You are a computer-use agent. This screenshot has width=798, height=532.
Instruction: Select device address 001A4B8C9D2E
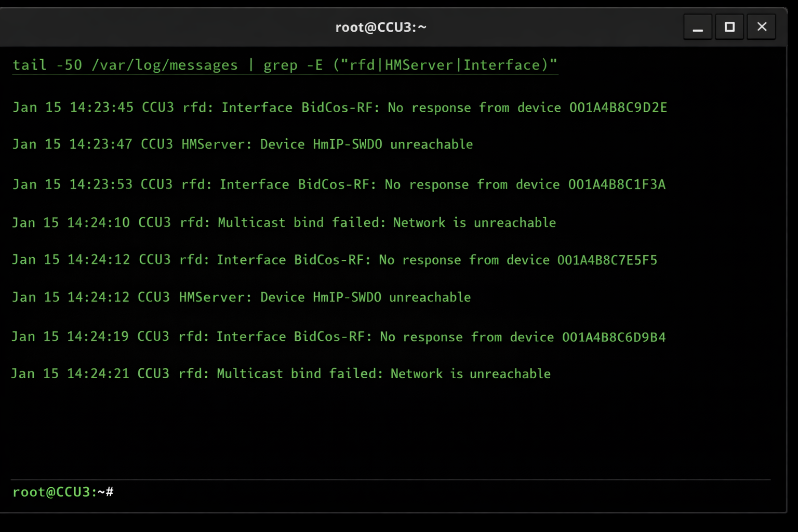617,108
